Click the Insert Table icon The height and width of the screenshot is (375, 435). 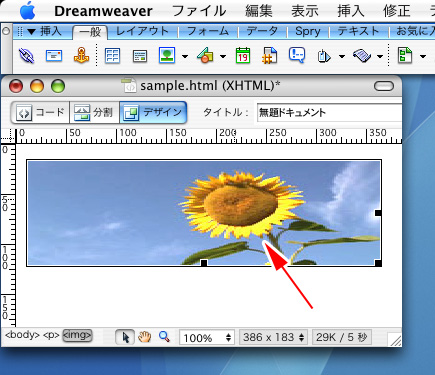click(x=112, y=56)
